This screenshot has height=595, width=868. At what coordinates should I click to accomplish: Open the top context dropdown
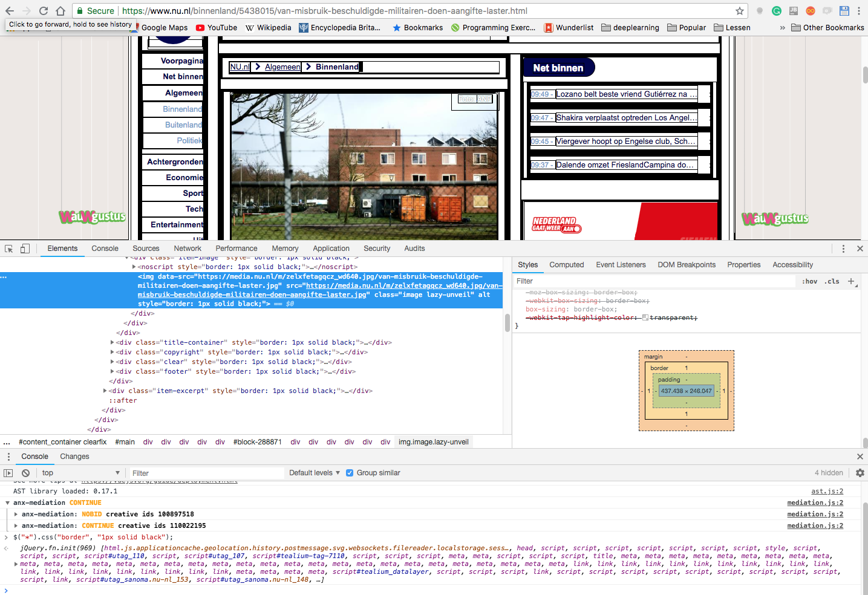(x=80, y=473)
